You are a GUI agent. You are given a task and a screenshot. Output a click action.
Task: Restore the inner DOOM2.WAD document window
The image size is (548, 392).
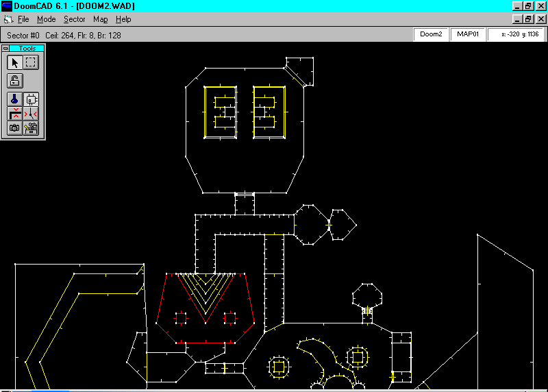click(x=527, y=19)
